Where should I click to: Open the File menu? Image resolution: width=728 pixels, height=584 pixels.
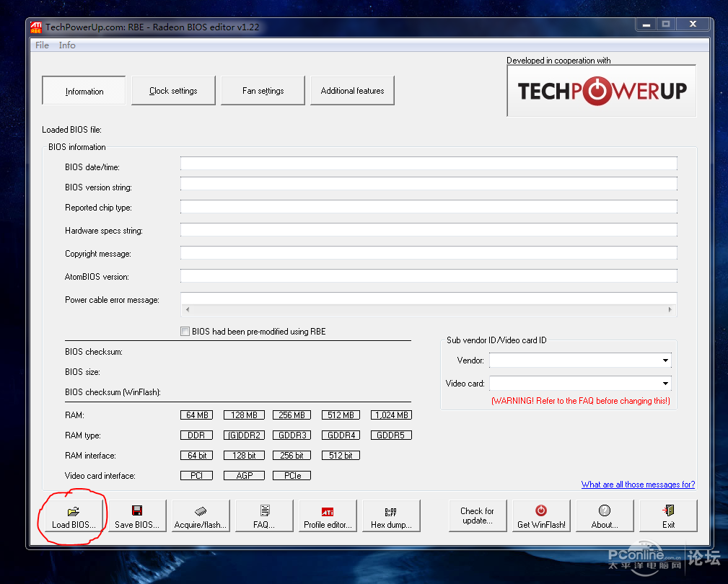42,45
